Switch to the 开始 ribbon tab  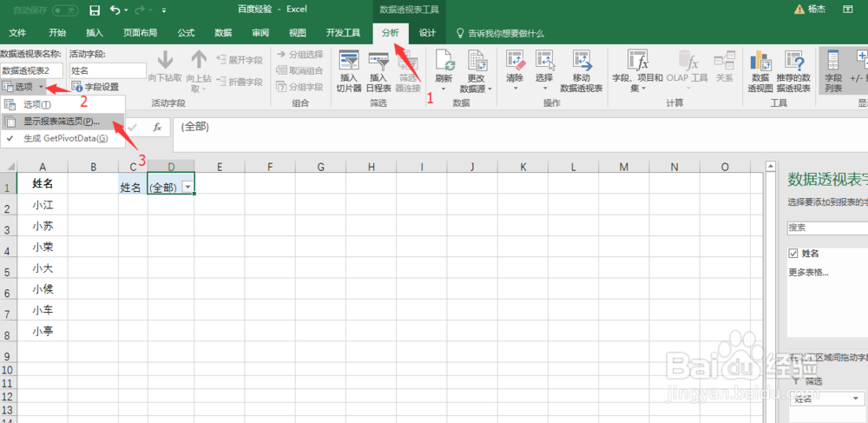[x=57, y=33]
